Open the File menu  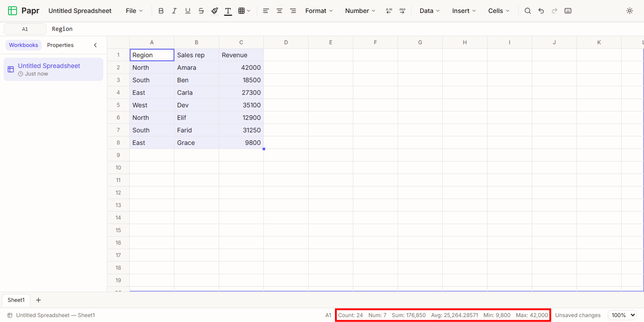[135, 11]
